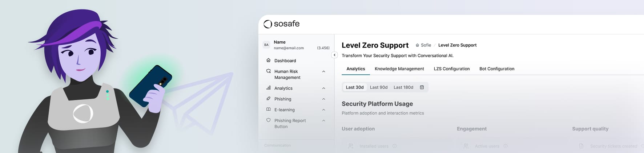Click the Security Platform Usage heading
Viewport: 644px width, 153px height.
click(377, 104)
